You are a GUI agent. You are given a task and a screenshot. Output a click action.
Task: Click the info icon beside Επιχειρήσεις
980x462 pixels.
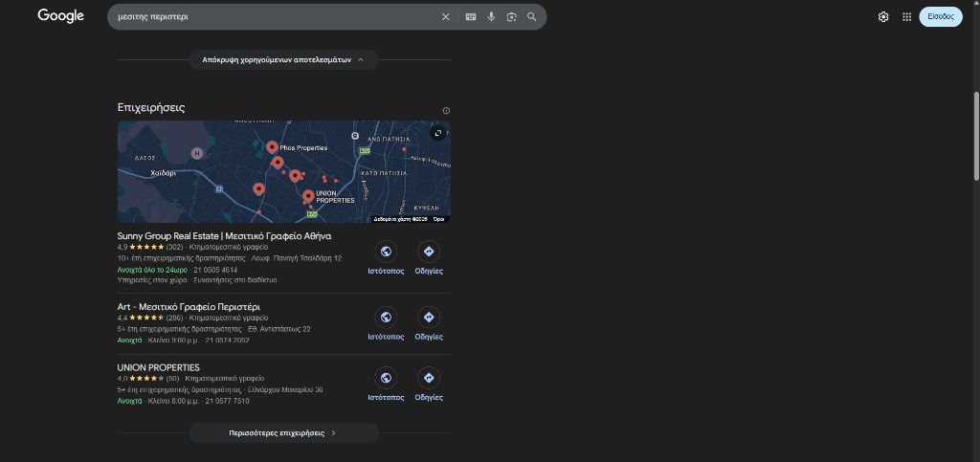click(x=446, y=111)
